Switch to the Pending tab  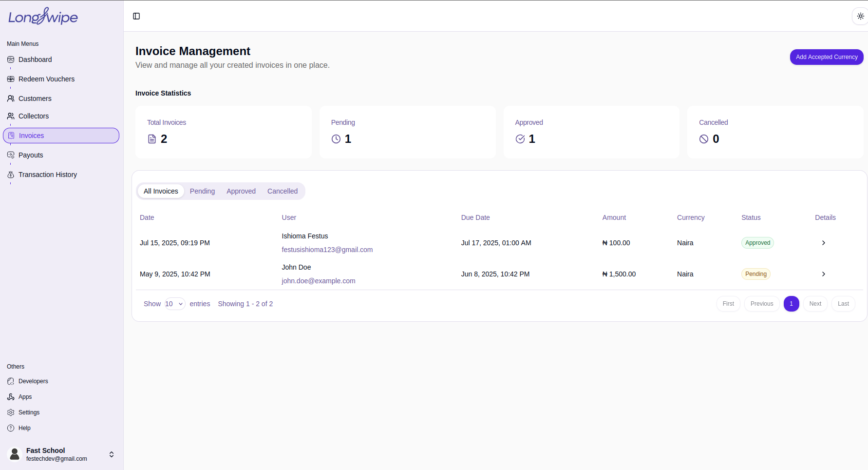[x=202, y=191]
